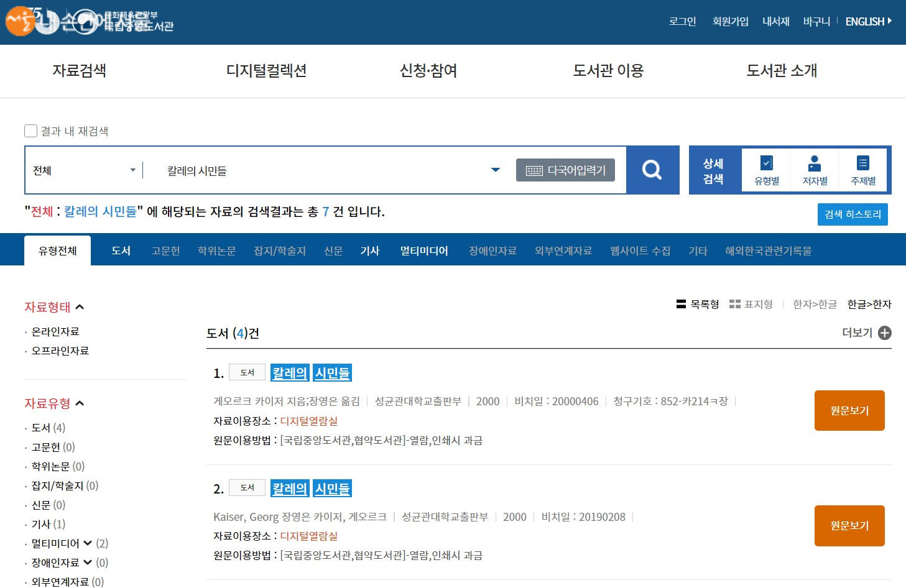This screenshot has width=906, height=588.
Task: Filter by 신문 (0) in sidebar
Action: pyautogui.click(x=49, y=505)
